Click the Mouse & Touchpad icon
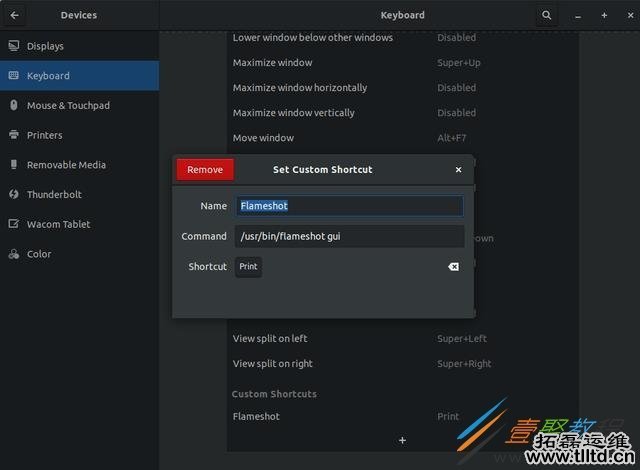This screenshot has height=470, width=640. tap(14, 105)
